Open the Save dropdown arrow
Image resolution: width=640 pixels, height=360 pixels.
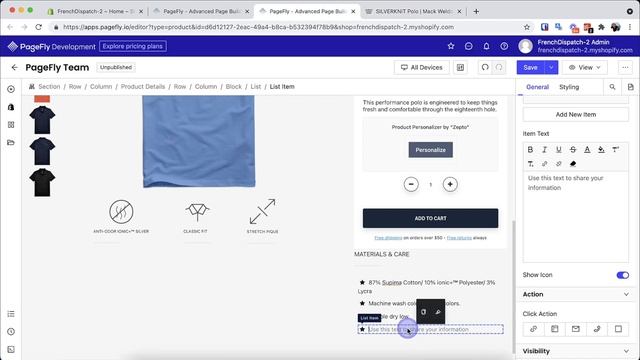coord(551,67)
